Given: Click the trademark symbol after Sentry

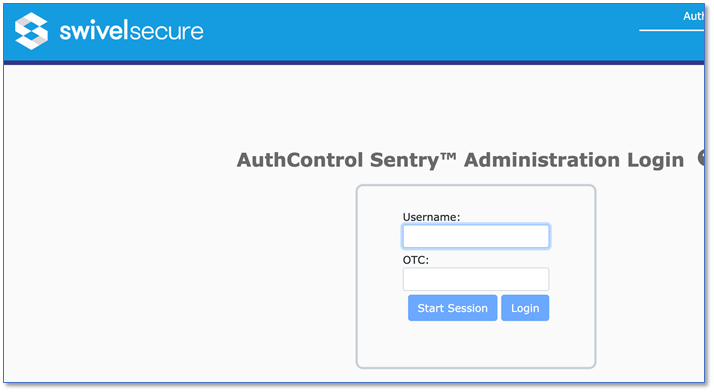Looking at the screenshot, I should pyautogui.click(x=448, y=156).
